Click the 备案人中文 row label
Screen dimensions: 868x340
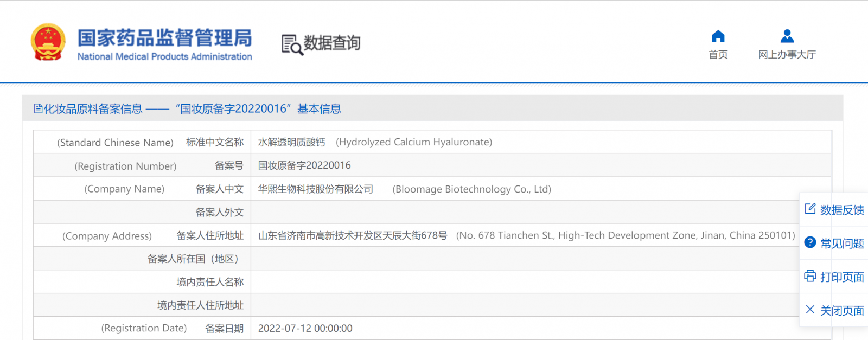point(220,189)
